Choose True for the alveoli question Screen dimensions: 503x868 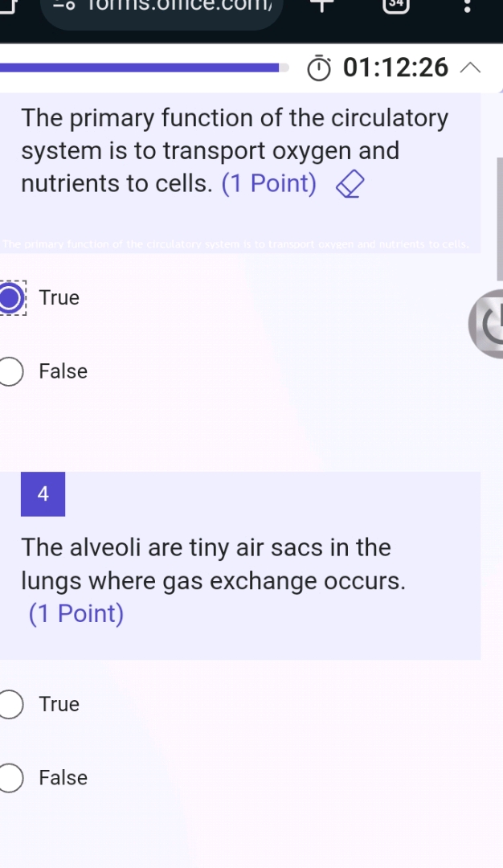[x=11, y=705]
